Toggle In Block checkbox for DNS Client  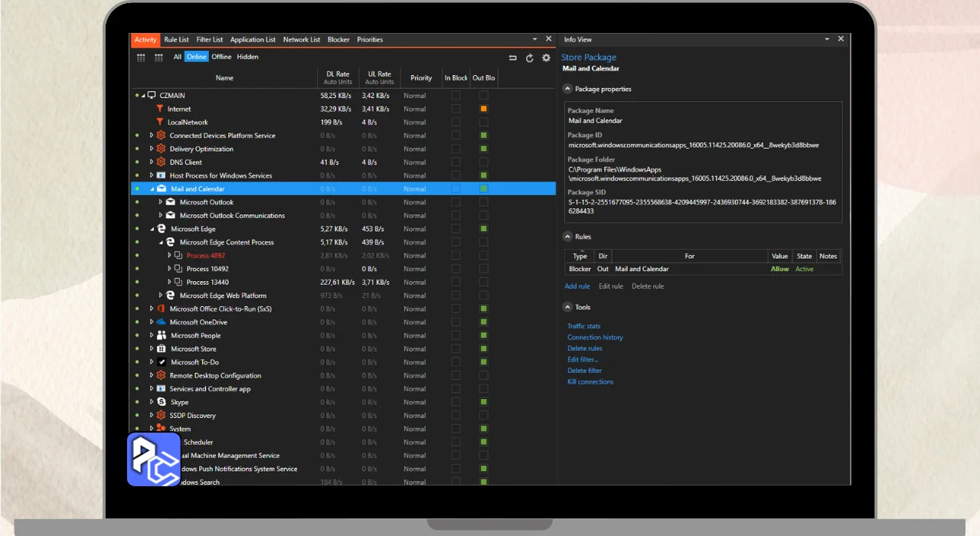(x=456, y=162)
